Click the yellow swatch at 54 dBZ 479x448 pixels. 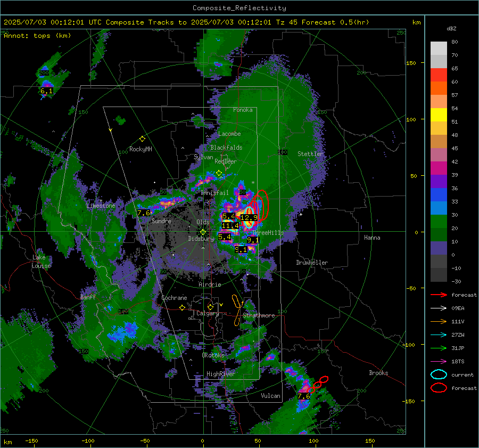[439, 115]
